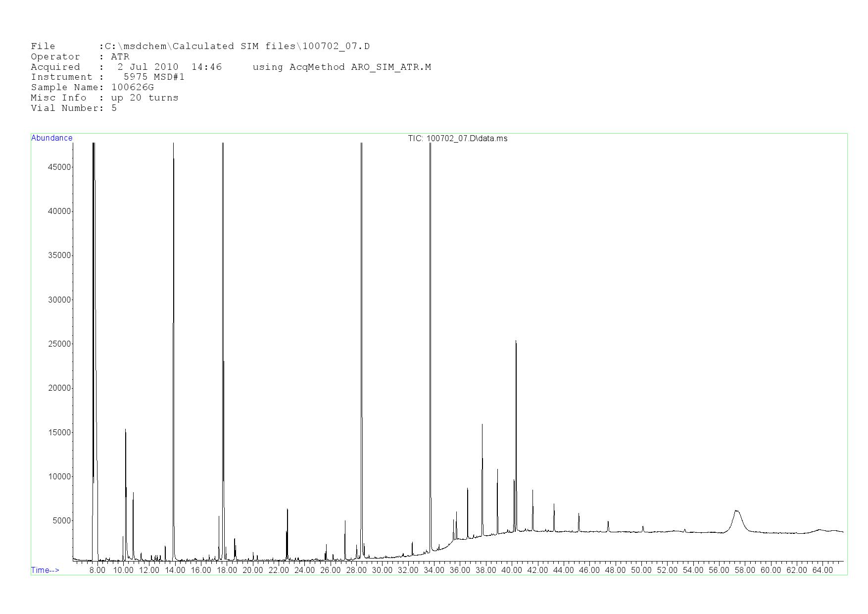This screenshot has height=614, width=868.
Task: Click the peak apex near 37.70 minutes
Action: click(482, 424)
